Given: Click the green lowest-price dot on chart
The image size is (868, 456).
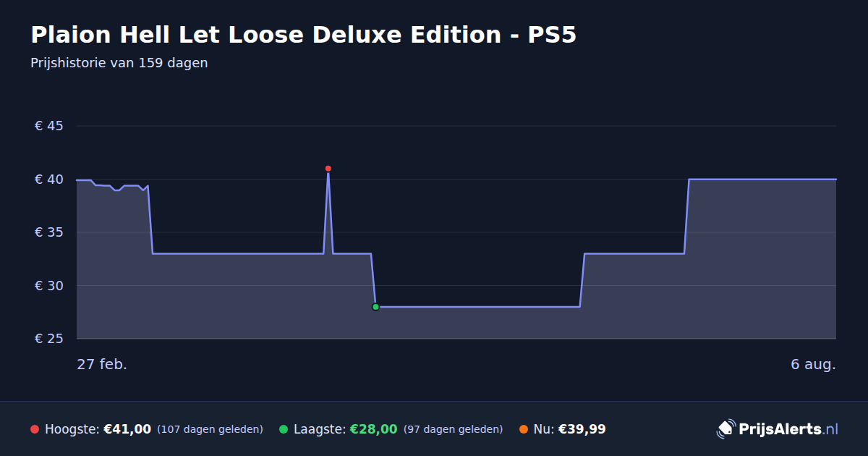Looking at the screenshot, I should tap(375, 307).
